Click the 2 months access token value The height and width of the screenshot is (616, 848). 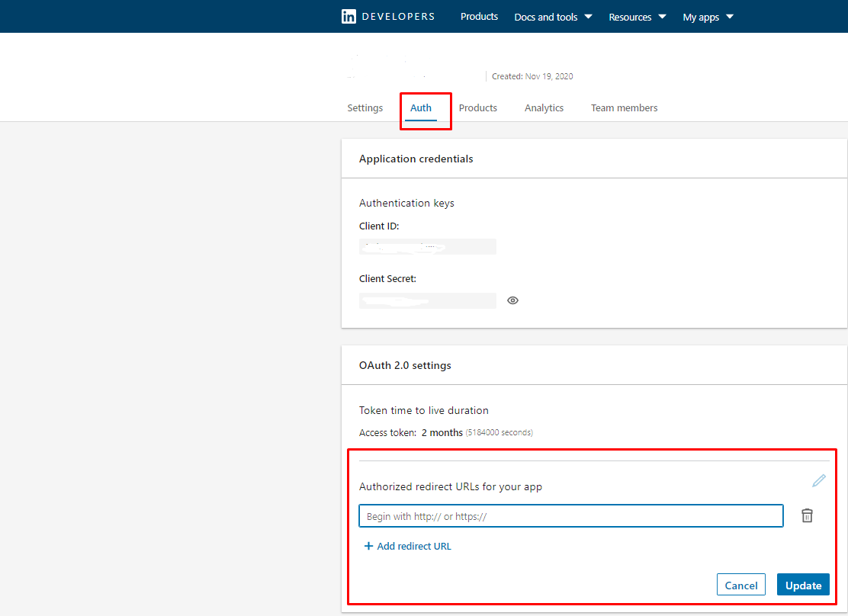pos(442,433)
